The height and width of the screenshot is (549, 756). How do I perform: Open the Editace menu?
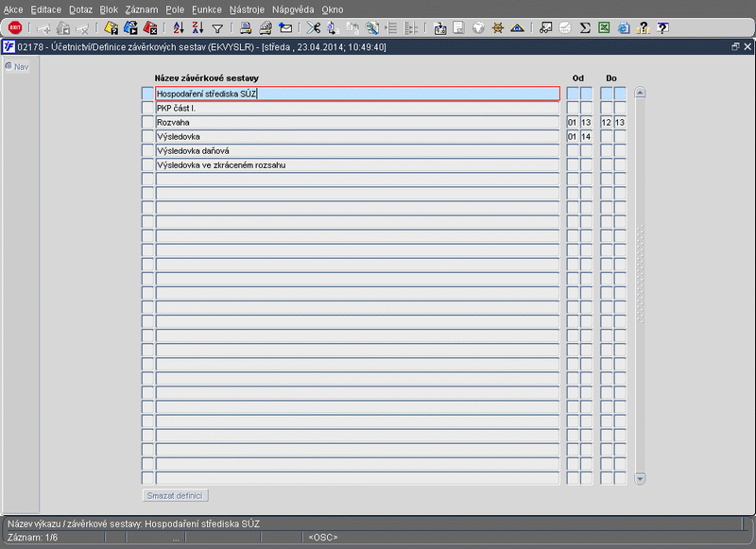(45, 9)
